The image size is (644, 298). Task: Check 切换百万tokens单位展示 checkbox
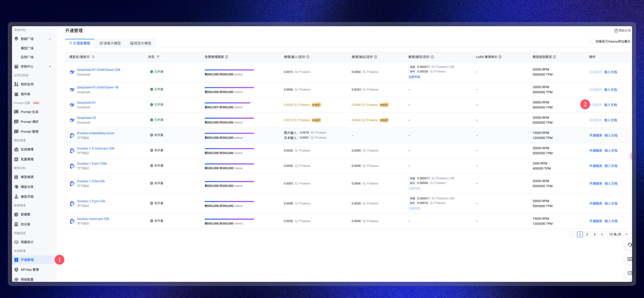591,42
